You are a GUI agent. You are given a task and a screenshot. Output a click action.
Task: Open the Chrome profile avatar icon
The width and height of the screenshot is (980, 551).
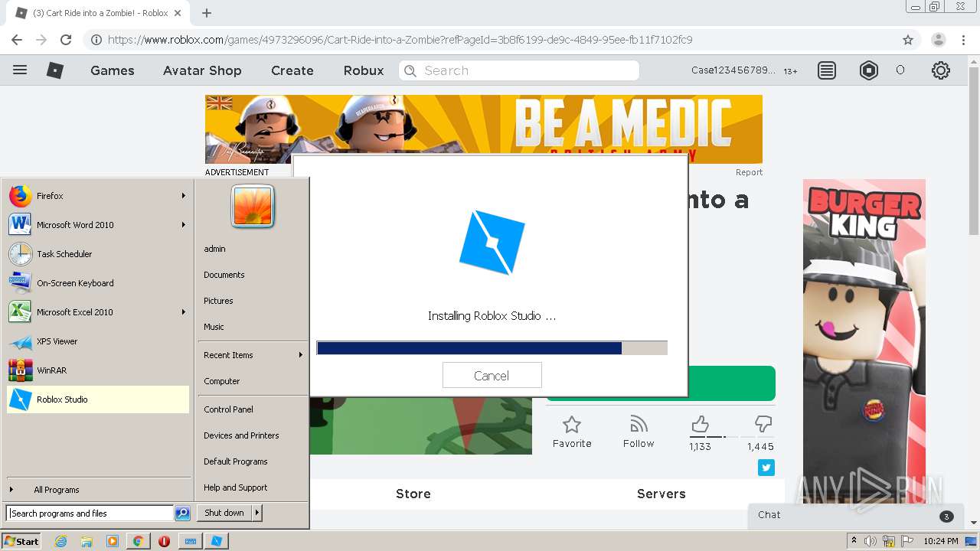click(939, 40)
